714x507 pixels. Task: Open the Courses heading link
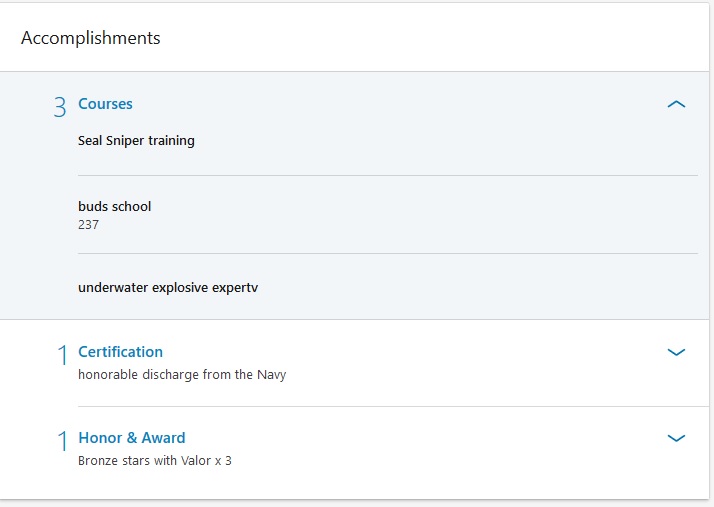point(105,104)
